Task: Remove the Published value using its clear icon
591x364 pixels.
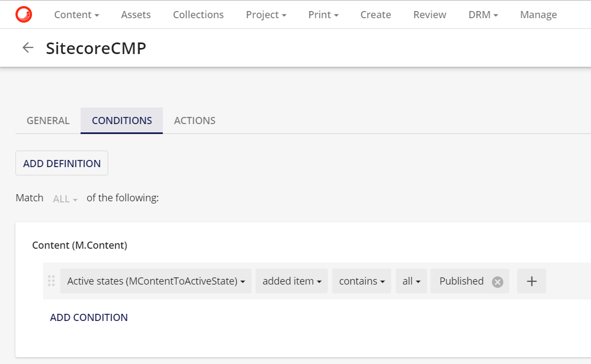Action: pyautogui.click(x=497, y=281)
